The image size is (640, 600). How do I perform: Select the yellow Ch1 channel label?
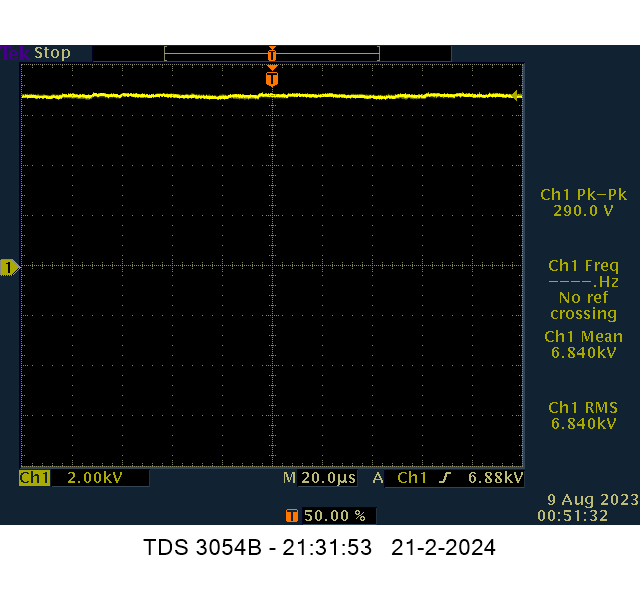click(34, 479)
